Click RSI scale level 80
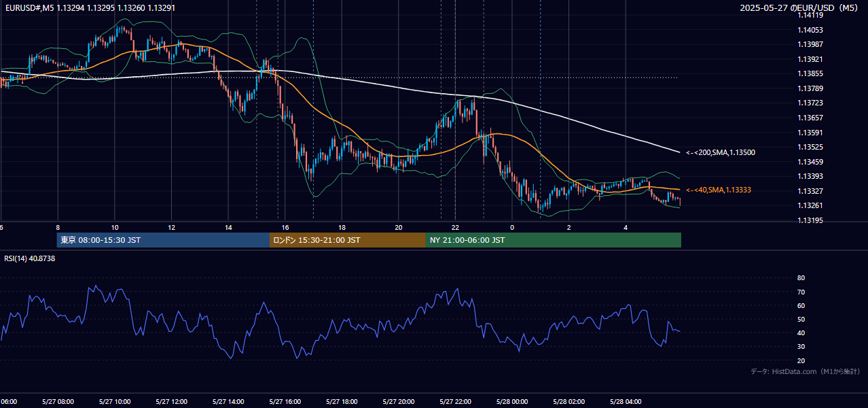The width and height of the screenshot is (868, 408). 801,278
